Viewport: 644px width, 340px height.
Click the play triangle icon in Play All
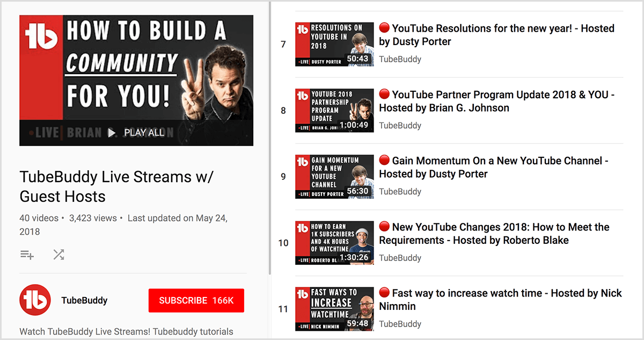(x=112, y=132)
